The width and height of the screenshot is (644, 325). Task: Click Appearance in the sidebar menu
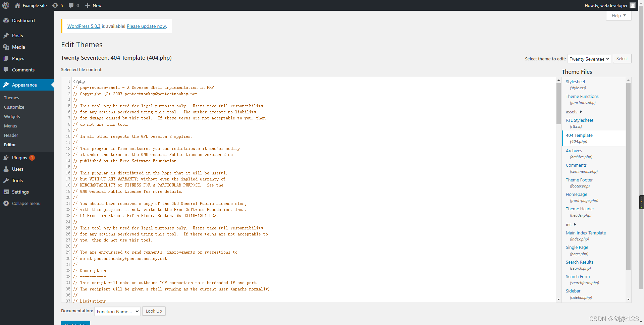point(27,85)
